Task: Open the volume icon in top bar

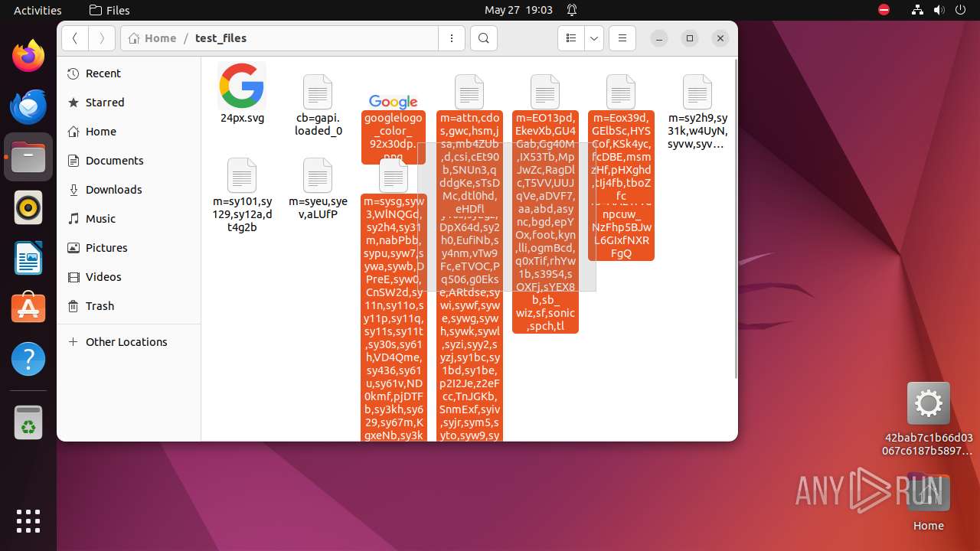Action: click(939, 10)
